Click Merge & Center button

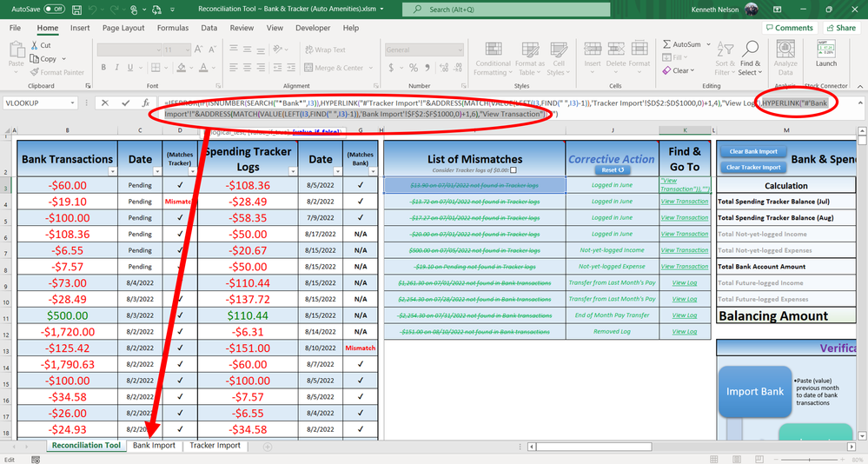(334, 68)
